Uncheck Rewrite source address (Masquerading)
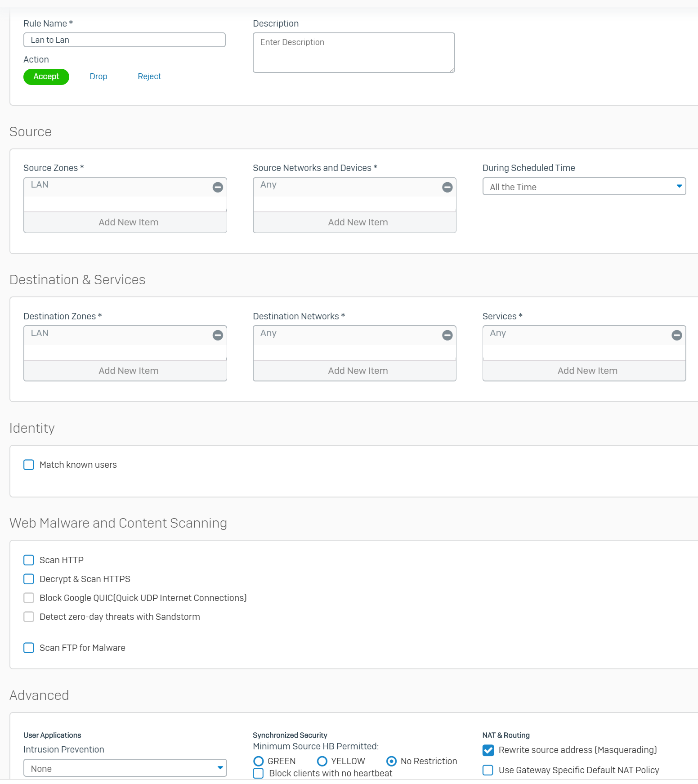This screenshot has width=698, height=784. coord(488,750)
